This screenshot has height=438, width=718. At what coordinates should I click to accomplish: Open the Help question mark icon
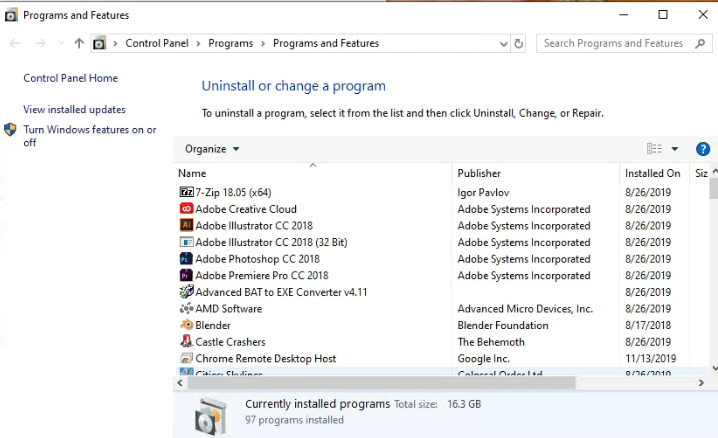tap(702, 149)
